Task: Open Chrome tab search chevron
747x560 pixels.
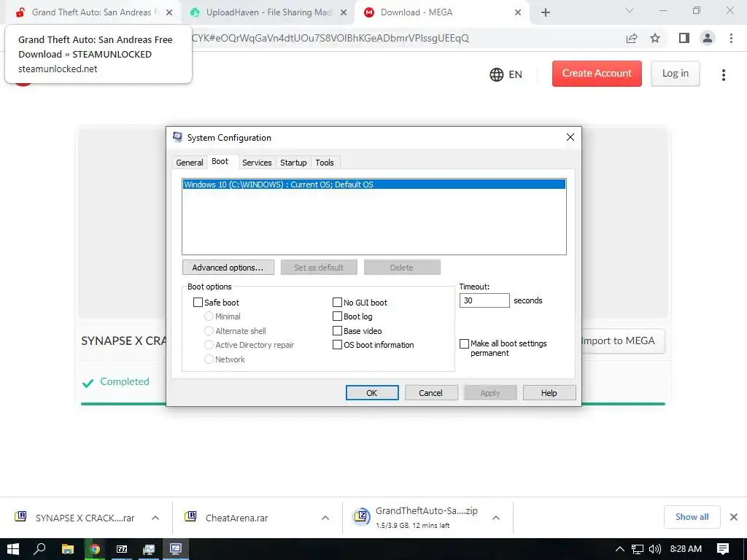Action: tap(630, 10)
